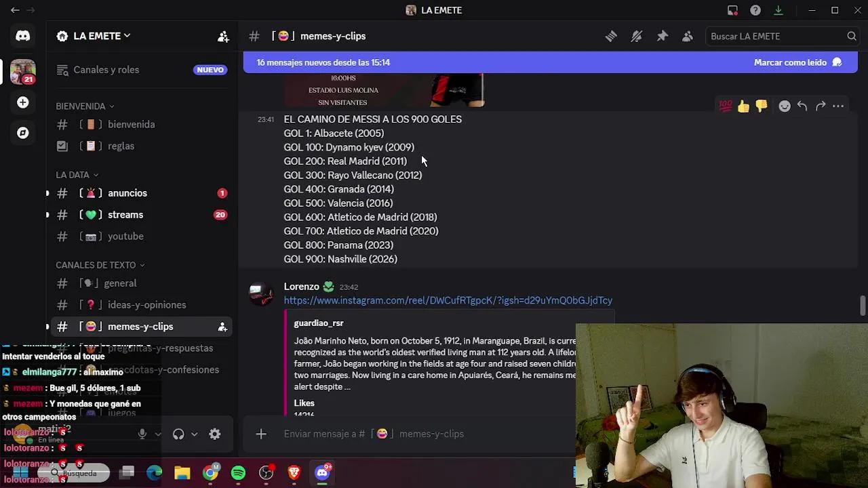Image resolution: width=868 pixels, height=488 pixels.
Task: Add a server with the plus icon
Action: coord(23,102)
